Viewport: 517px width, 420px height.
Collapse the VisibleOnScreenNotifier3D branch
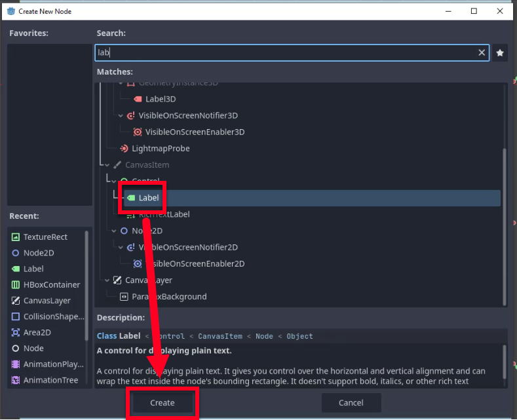point(121,116)
